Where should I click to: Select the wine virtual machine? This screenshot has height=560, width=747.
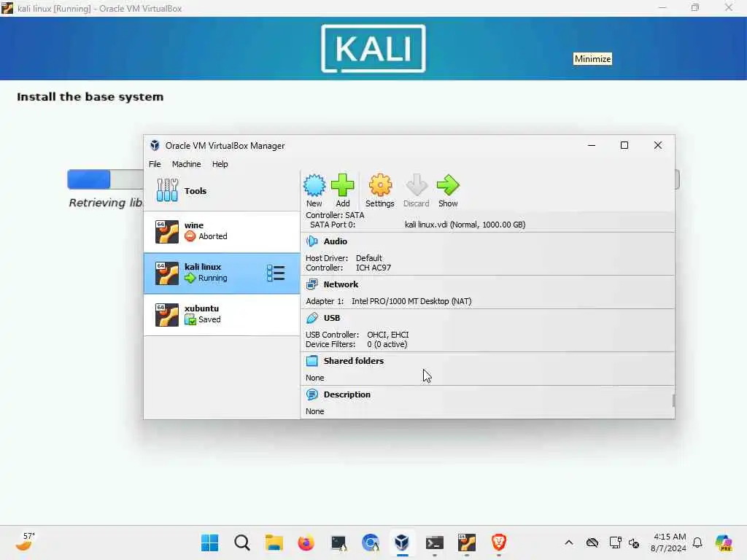(222, 231)
